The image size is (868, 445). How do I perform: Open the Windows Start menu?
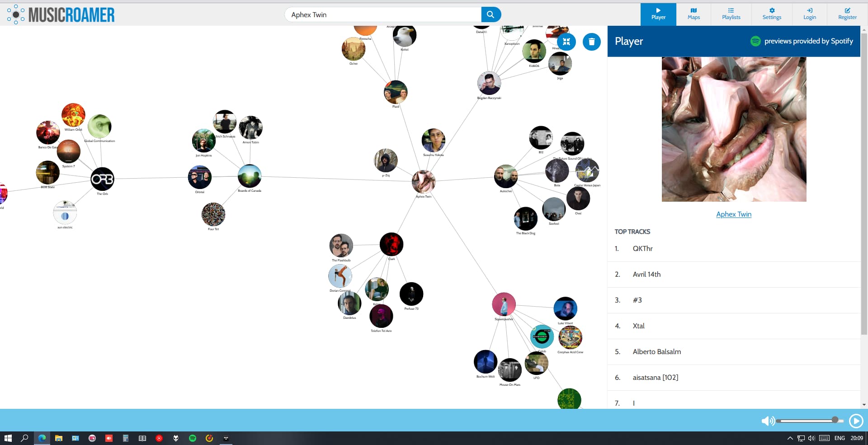pyautogui.click(x=8, y=438)
